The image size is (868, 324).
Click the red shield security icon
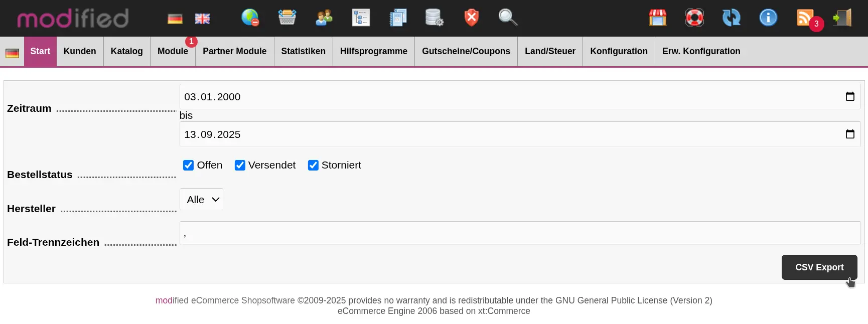(x=471, y=18)
